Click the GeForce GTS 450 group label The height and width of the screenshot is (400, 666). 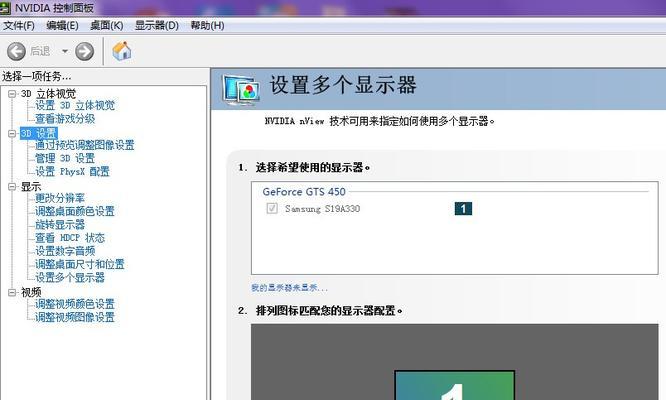pyautogui.click(x=304, y=192)
